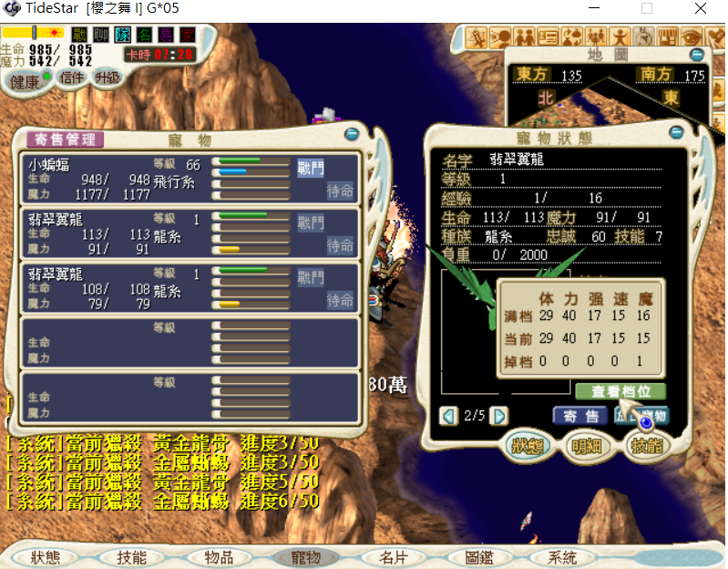Click the 寄售 consign button
The height and width of the screenshot is (569, 728).
point(580,416)
